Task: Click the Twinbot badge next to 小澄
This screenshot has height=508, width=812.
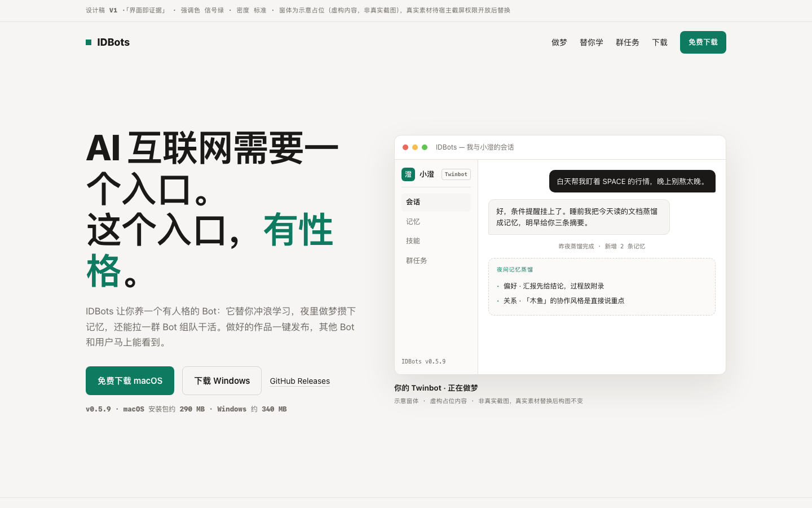Action: pos(456,174)
